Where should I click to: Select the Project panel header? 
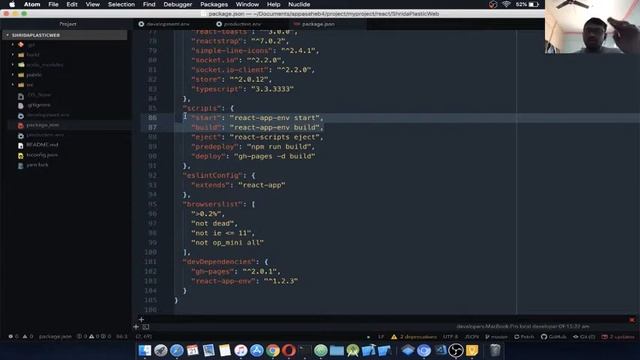click(x=68, y=24)
